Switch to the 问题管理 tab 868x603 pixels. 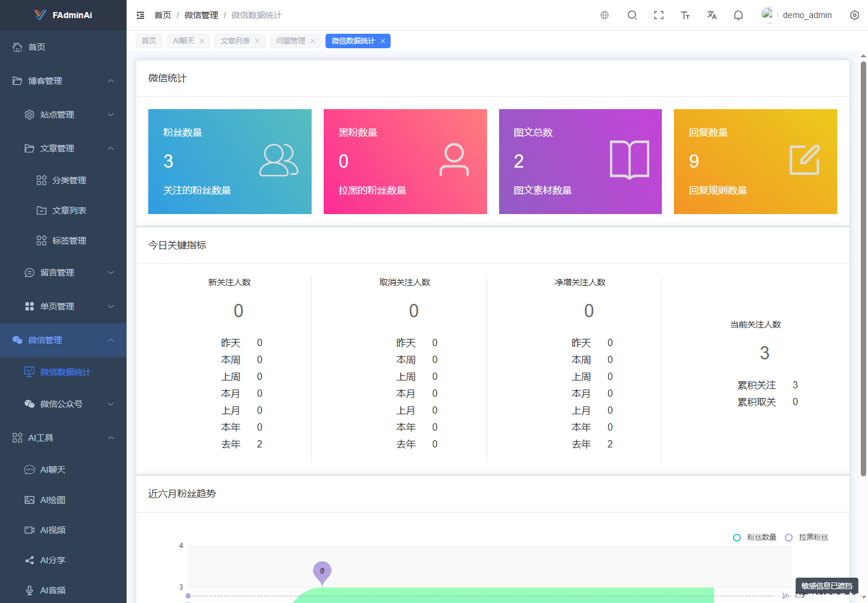tap(291, 41)
